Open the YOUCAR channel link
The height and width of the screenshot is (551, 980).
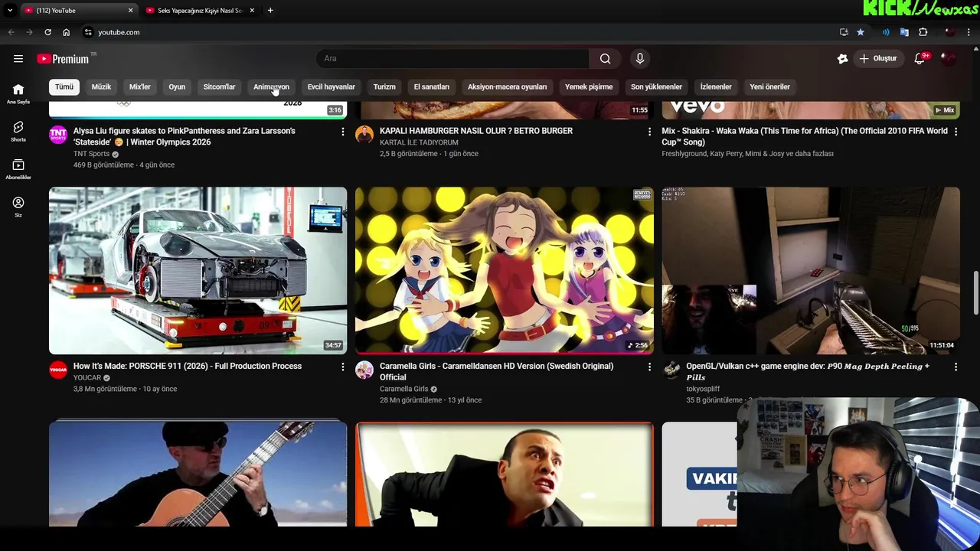tap(87, 377)
